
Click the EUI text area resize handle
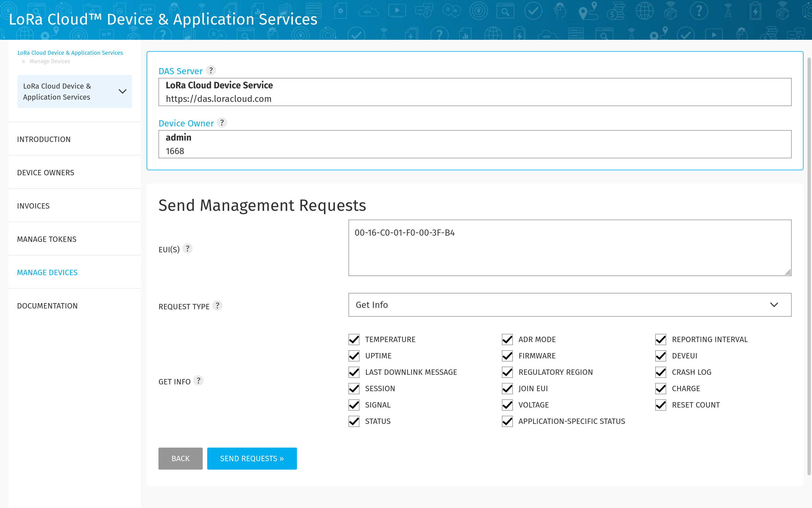click(x=788, y=272)
